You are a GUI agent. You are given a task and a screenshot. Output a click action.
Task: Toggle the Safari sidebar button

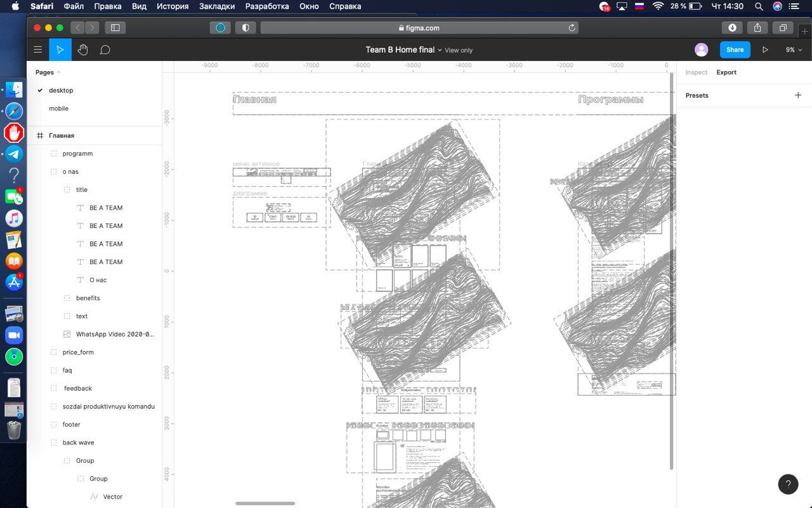click(115, 27)
